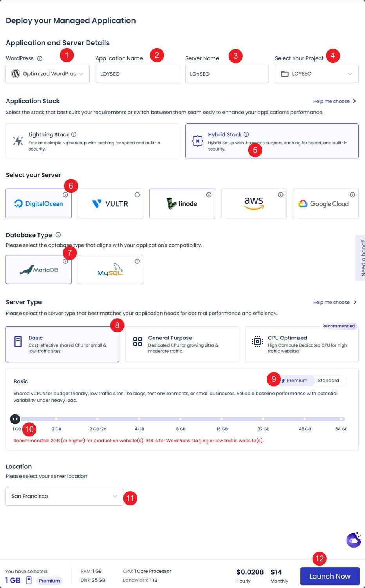Screen dimensions: 365x588
Task: Click the Database Type info icon
Action: 58,235
